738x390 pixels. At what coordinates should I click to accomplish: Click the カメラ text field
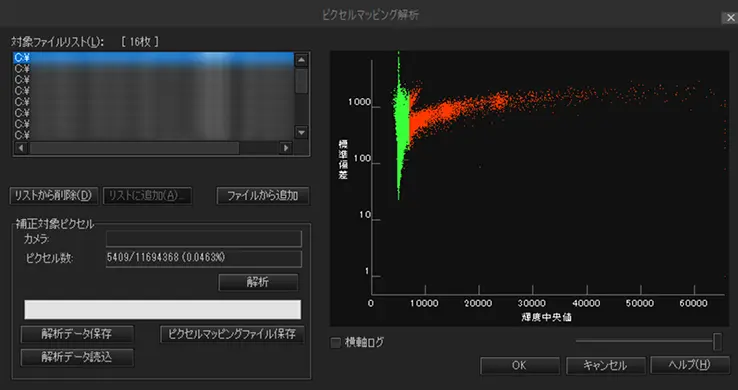tap(204, 239)
